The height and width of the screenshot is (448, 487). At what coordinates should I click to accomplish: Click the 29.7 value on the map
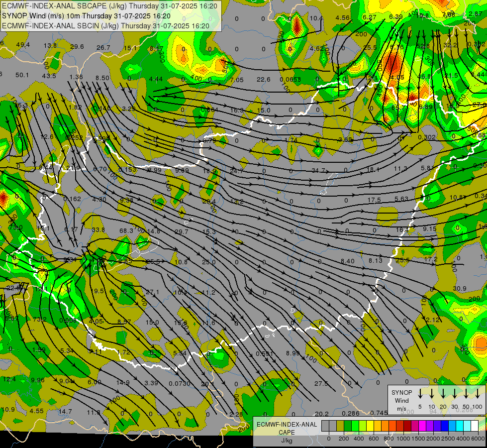tap(182, 231)
